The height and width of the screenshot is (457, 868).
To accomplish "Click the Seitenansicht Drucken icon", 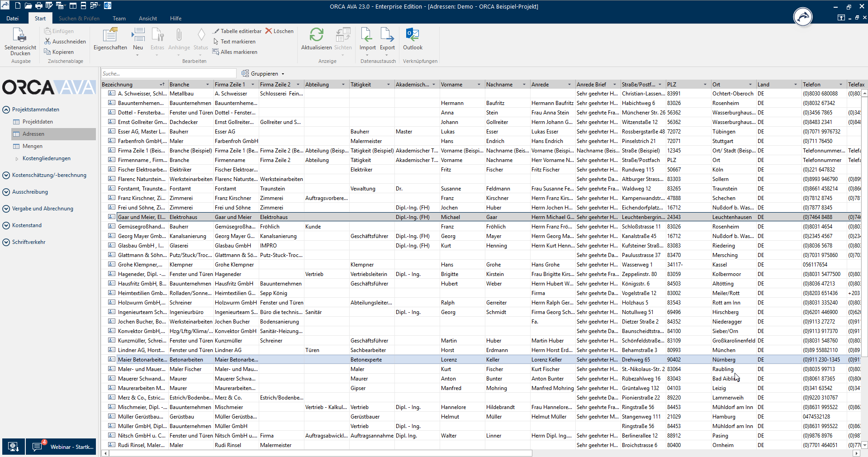I will (20, 35).
